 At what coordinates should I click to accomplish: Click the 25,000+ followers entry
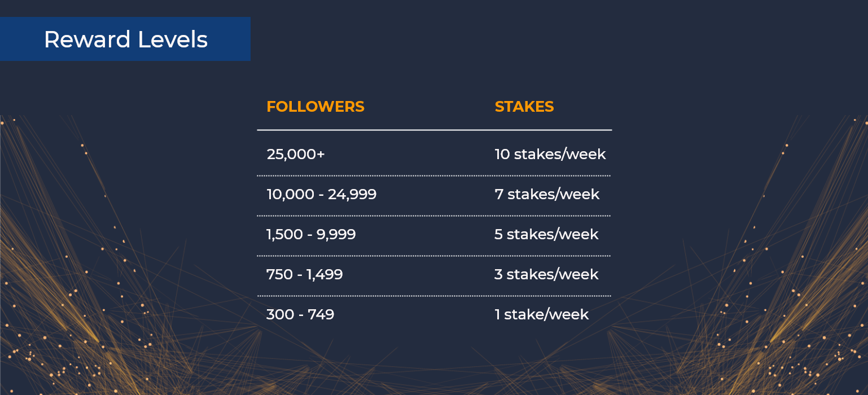296,154
